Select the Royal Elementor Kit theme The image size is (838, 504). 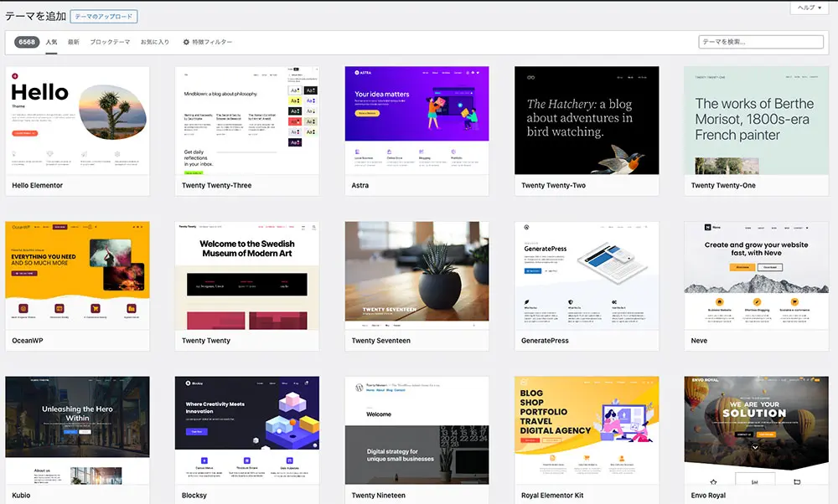(587, 430)
